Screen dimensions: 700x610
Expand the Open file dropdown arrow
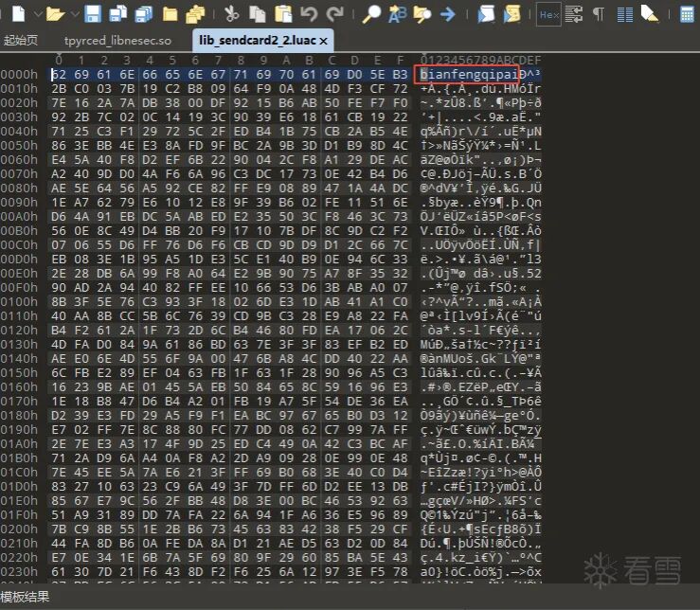75,14
